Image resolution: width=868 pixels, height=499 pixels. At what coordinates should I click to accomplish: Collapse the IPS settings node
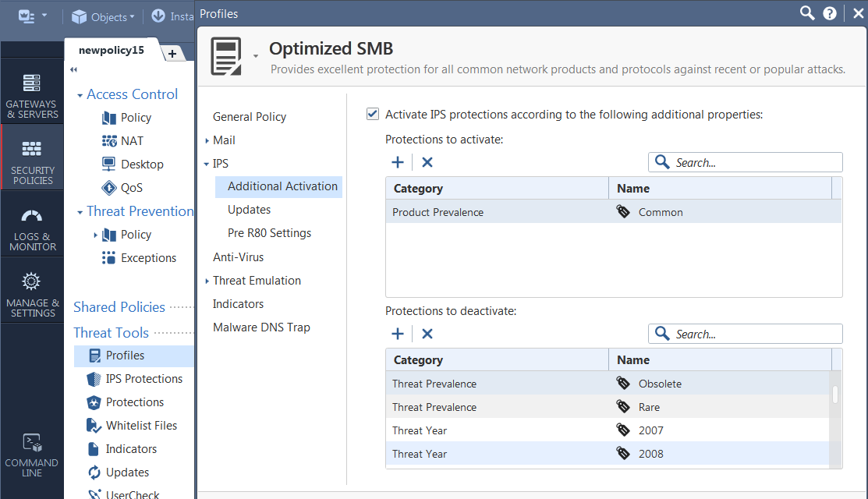pyautogui.click(x=207, y=165)
